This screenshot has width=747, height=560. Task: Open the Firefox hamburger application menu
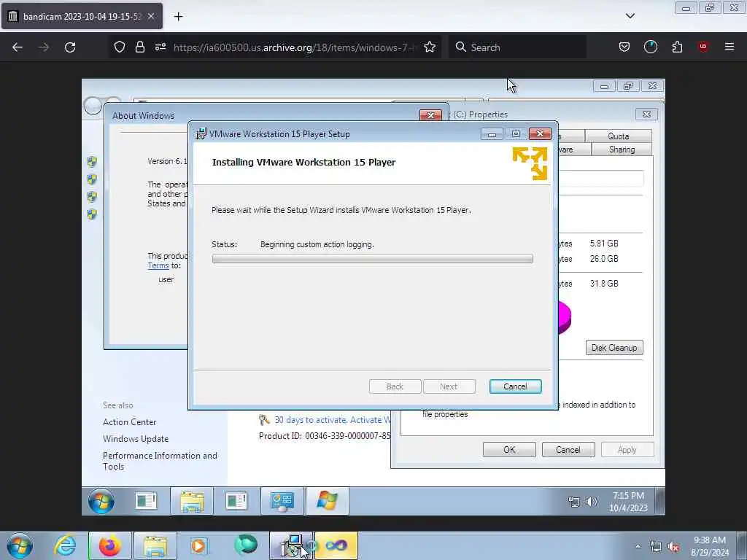(729, 47)
